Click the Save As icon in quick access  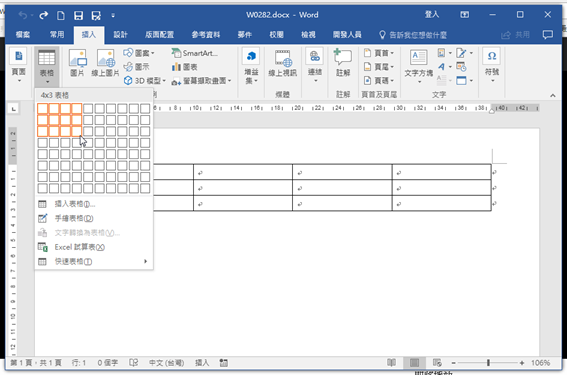click(96, 15)
